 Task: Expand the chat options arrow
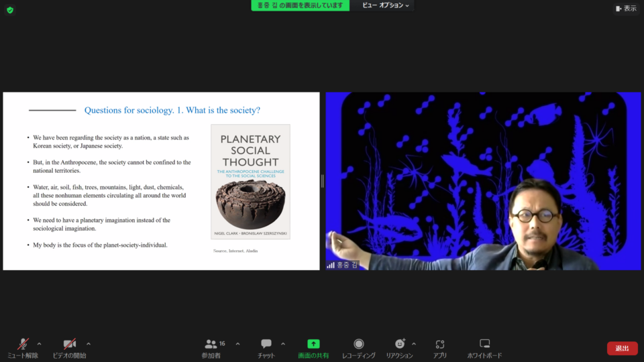pos(283,344)
